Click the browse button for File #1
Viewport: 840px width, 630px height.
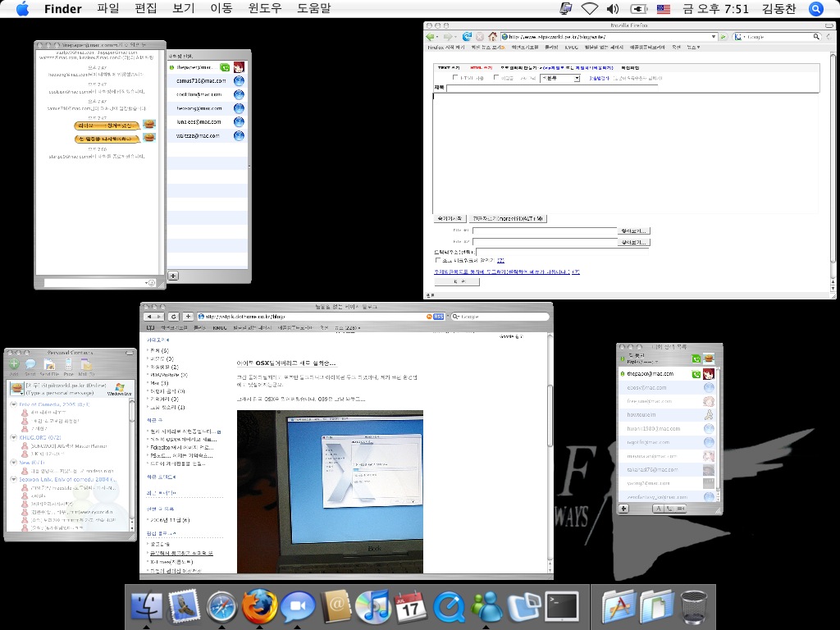(x=633, y=231)
